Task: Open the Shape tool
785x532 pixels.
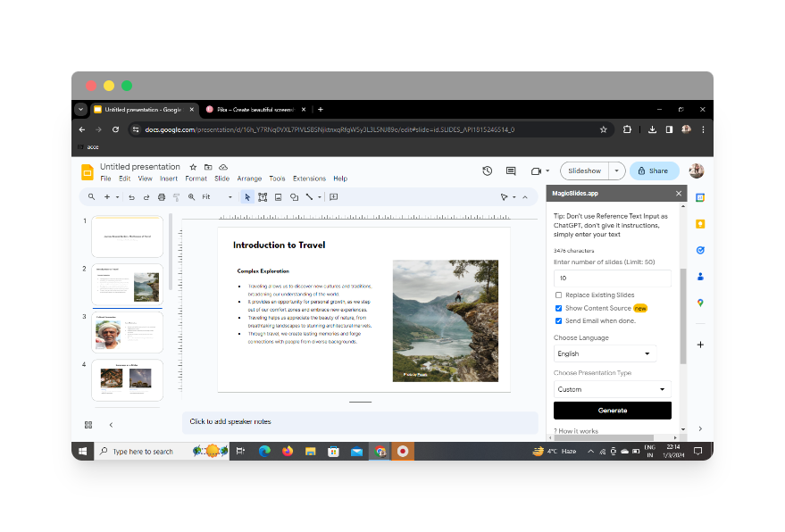Action: [x=294, y=197]
